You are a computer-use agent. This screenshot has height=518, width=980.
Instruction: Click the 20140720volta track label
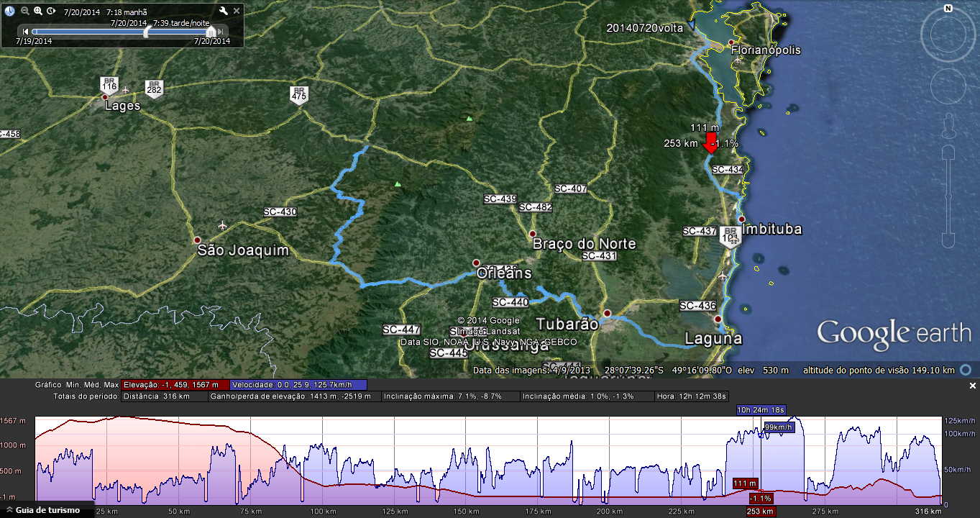[644, 28]
